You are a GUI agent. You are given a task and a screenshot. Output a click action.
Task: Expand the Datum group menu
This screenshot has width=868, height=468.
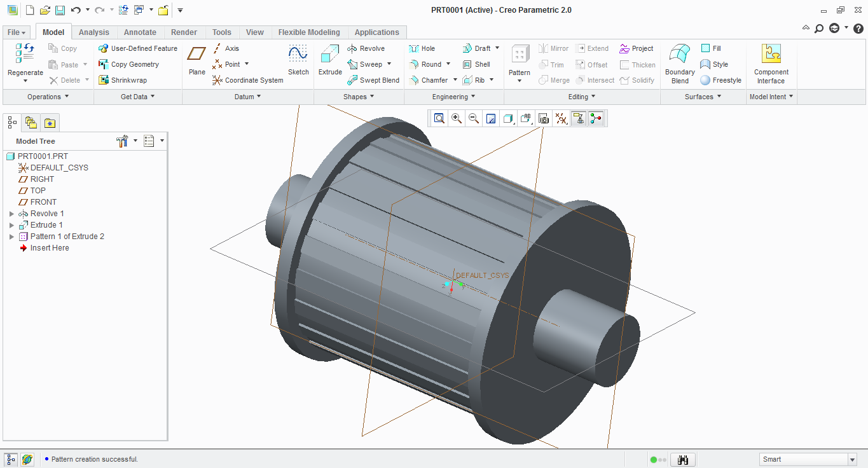click(x=248, y=97)
